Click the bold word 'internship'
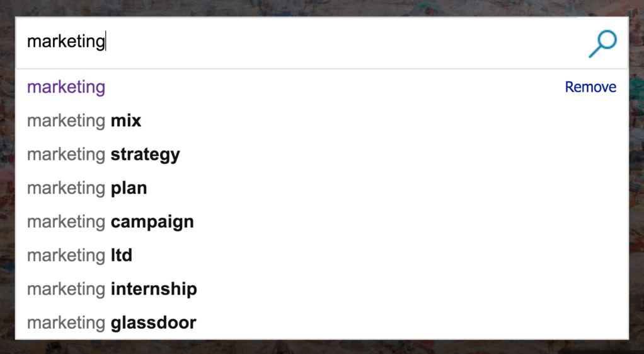Viewport: 644px width, 354px height. click(154, 289)
